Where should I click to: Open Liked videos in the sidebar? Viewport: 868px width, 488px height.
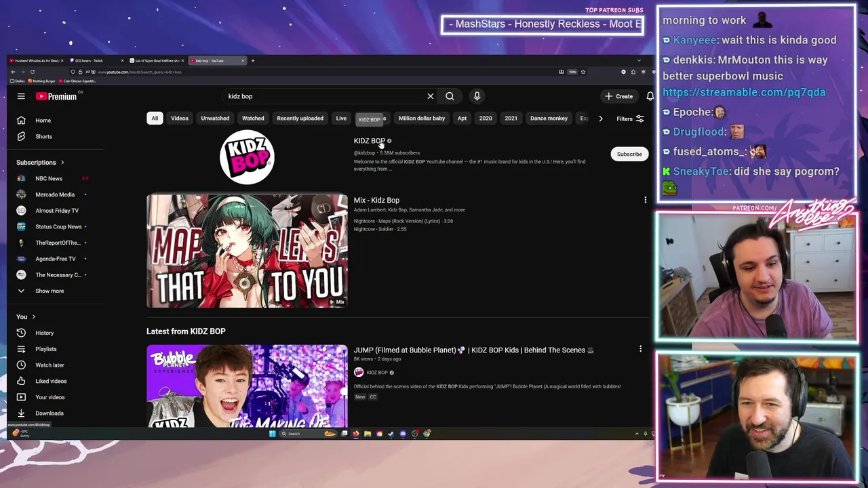[51, 381]
